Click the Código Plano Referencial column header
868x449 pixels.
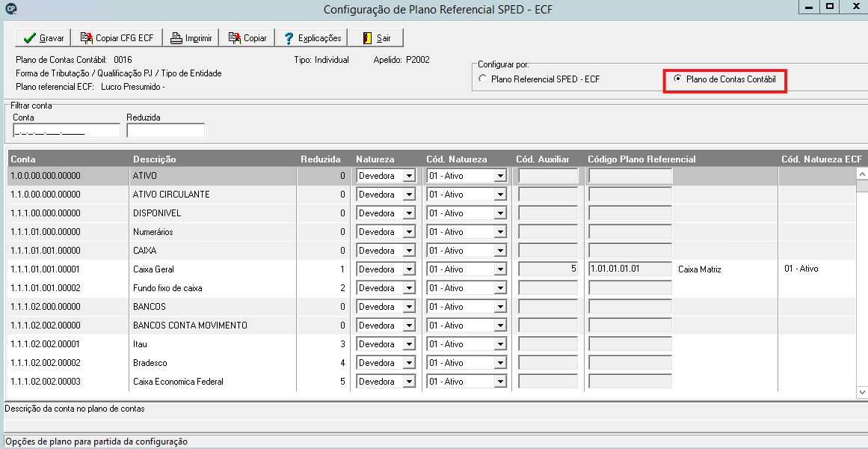(641, 159)
